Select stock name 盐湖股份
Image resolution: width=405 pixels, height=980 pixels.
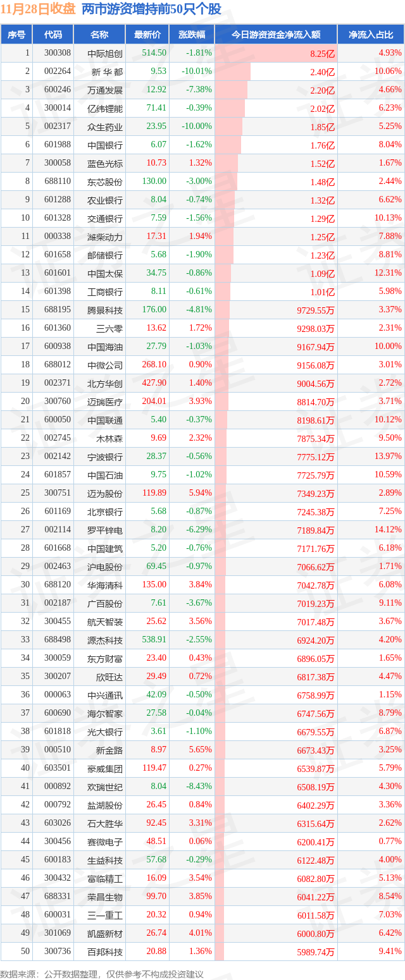point(106,805)
